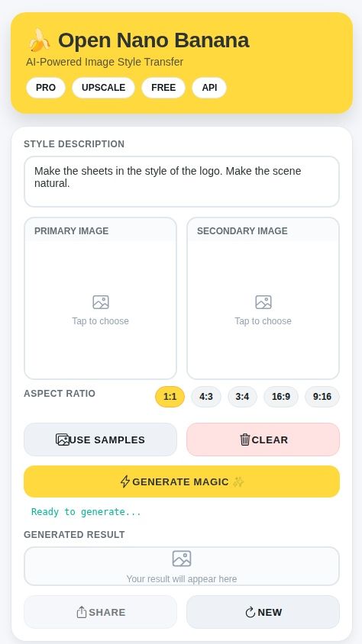The height and width of the screenshot is (644, 362).
Task: Click the samples gallery icon
Action: point(63,440)
